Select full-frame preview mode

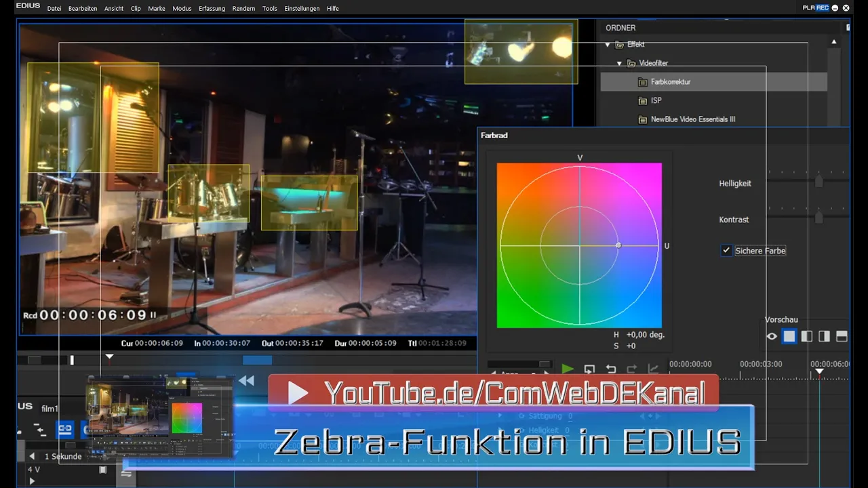coord(789,336)
